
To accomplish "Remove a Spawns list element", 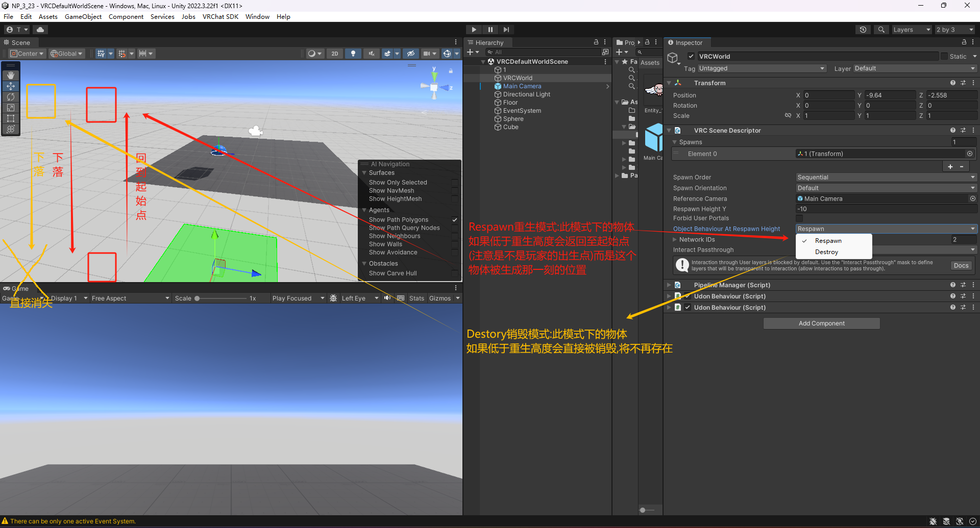I will point(962,167).
